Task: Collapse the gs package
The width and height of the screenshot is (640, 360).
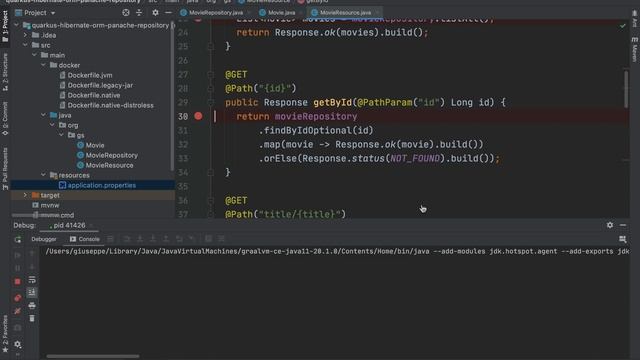Action: [61, 135]
